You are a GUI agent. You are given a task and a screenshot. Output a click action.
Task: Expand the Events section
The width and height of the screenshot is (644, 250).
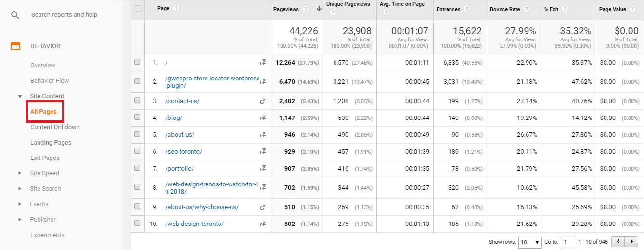20,204
